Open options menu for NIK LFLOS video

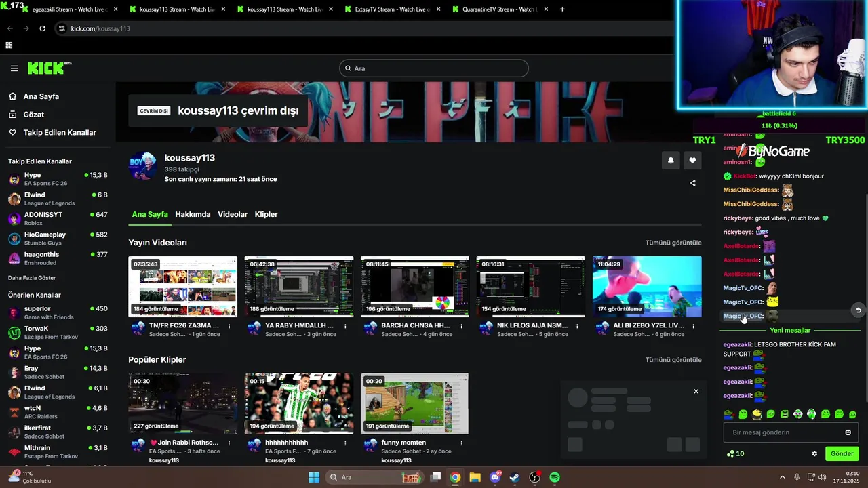point(577,326)
